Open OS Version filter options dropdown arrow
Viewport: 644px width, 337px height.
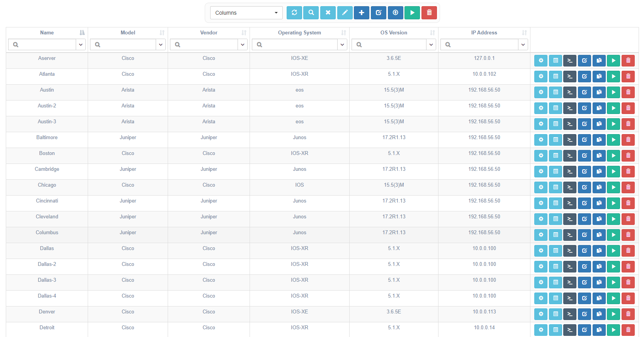pyautogui.click(x=431, y=45)
